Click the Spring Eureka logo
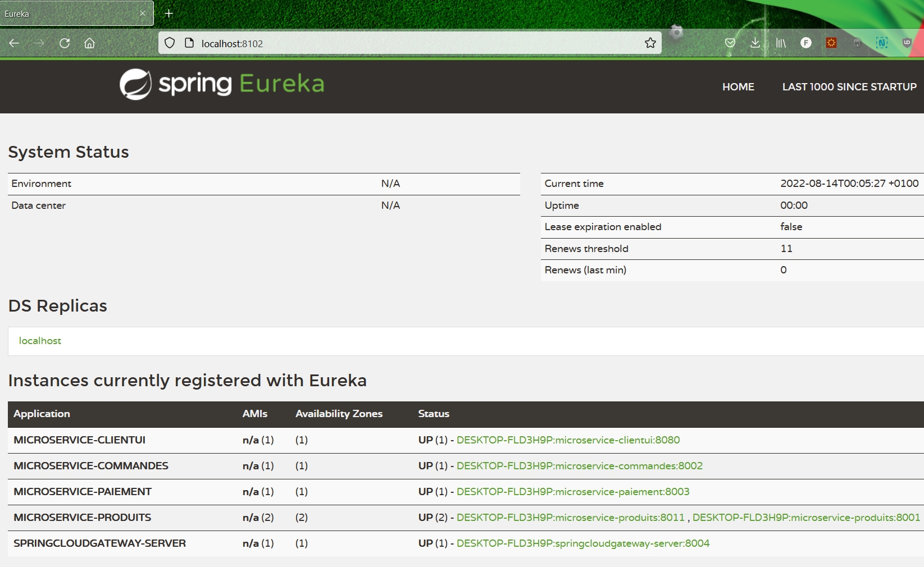This screenshot has width=924, height=567. coord(222,84)
